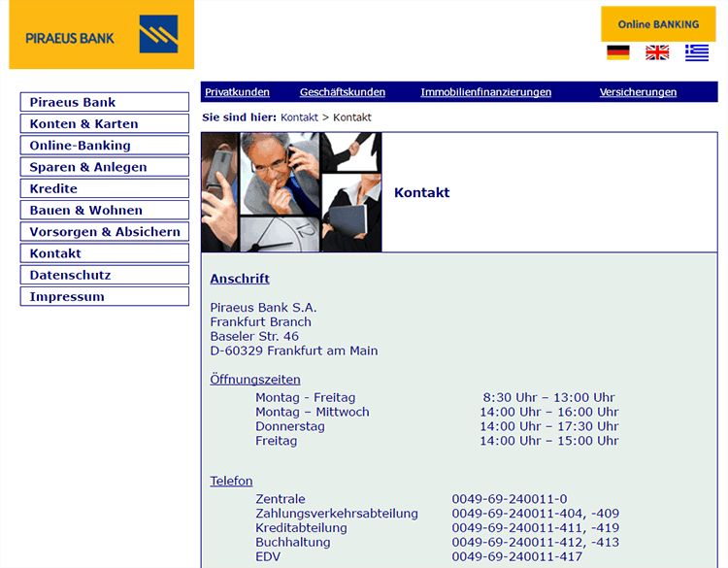728x568 pixels.
Task: Click first Kontakt breadcrumb link
Action: [299, 117]
